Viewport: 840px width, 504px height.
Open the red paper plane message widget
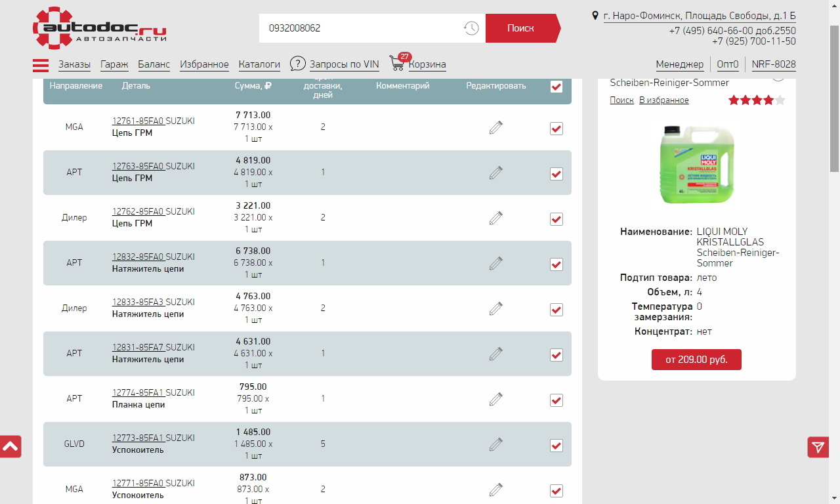tap(818, 447)
